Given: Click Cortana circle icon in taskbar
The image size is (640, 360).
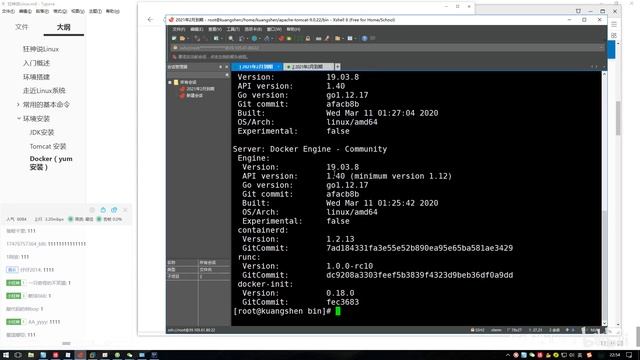Looking at the screenshot, I should 18,355.
